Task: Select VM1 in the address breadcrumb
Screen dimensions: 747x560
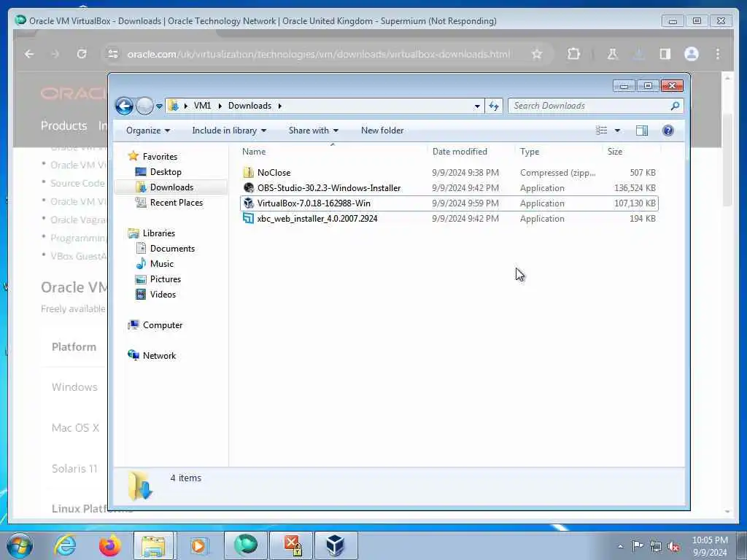Action: click(x=202, y=106)
